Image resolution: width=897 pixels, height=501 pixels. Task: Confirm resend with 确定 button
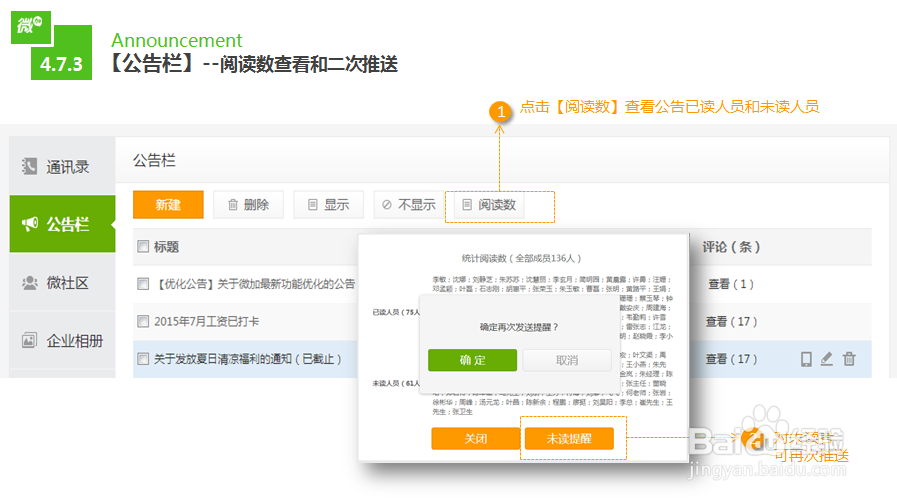point(473,360)
